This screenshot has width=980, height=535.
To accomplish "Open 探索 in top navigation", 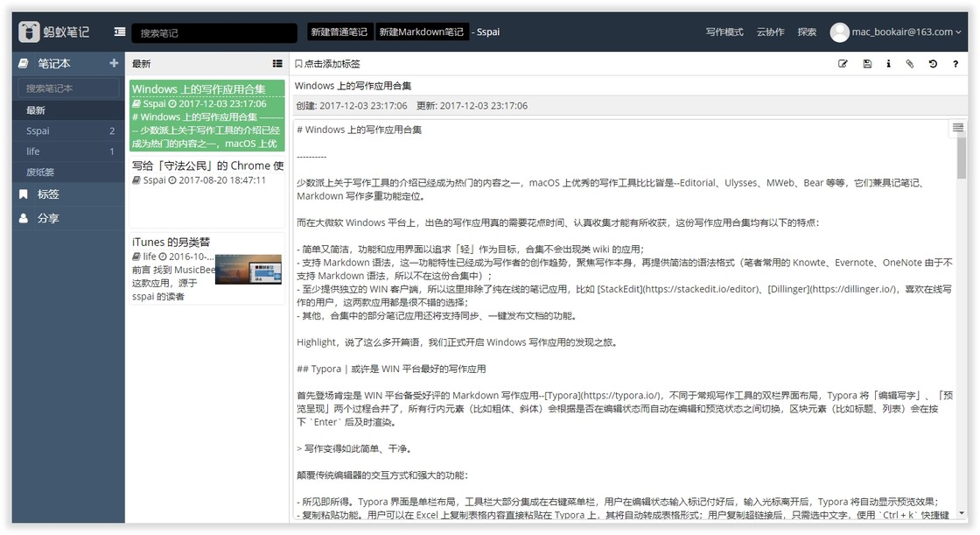I will [x=807, y=32].
